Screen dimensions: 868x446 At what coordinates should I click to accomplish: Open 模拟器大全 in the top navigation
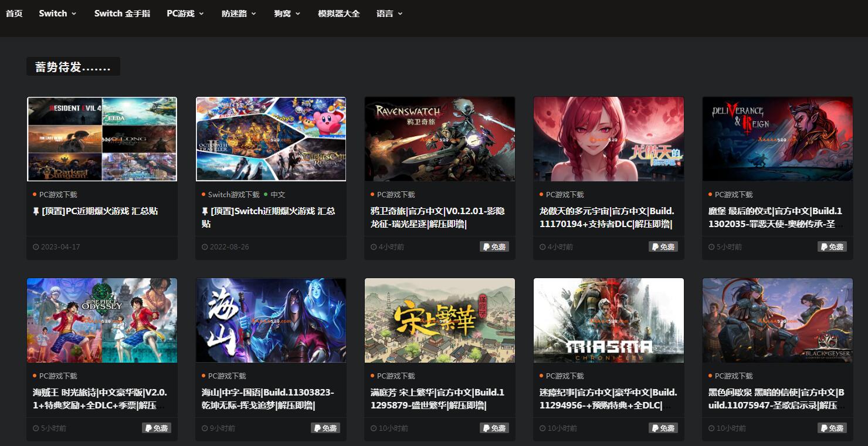[x=338, y=13]
